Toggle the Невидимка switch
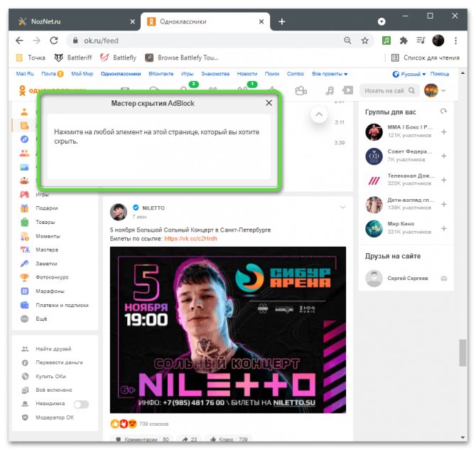Viewport: 476px width, 450px height. click(x=81, y=404)
